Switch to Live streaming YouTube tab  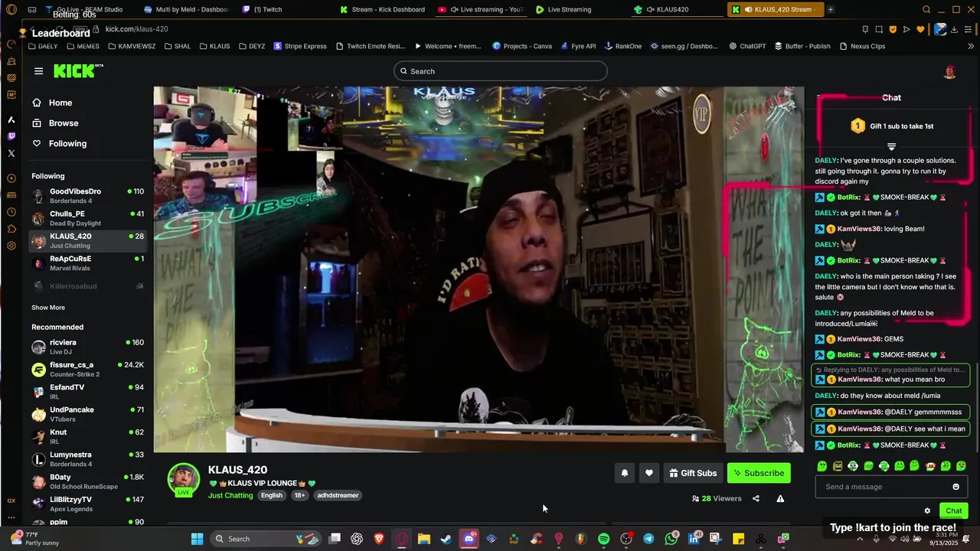[x=480, y=9]
